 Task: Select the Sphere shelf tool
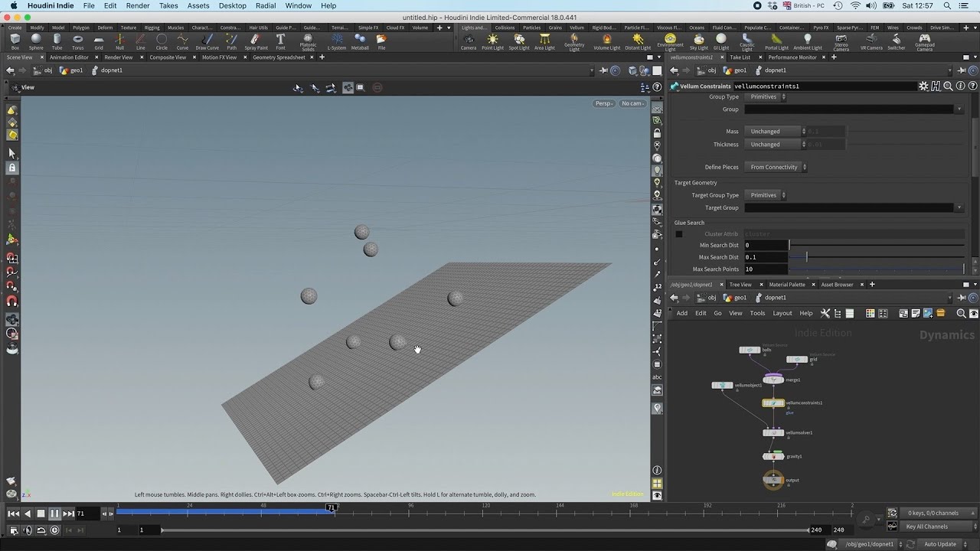pyautogui.click(x=36, y=41)
